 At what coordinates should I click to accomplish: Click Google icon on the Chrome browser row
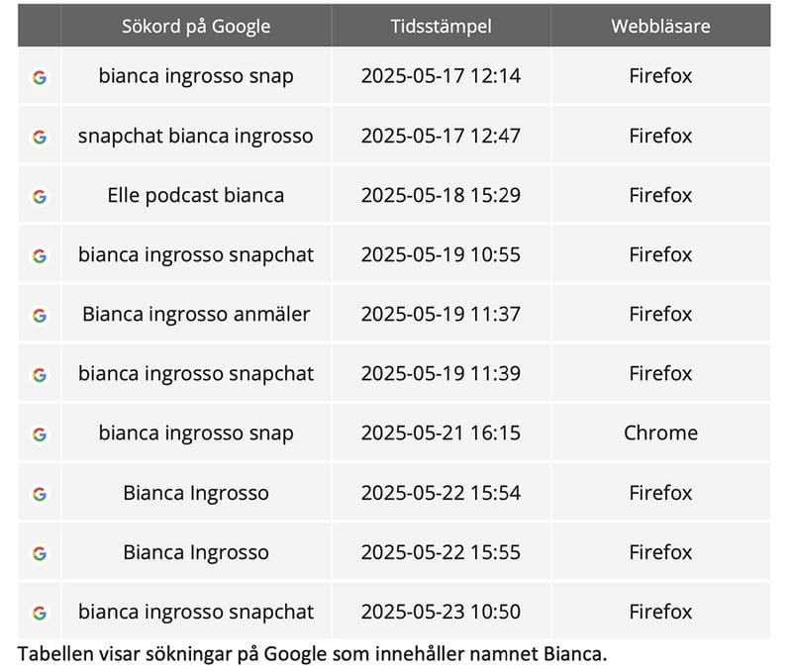[x=40, y=434]
